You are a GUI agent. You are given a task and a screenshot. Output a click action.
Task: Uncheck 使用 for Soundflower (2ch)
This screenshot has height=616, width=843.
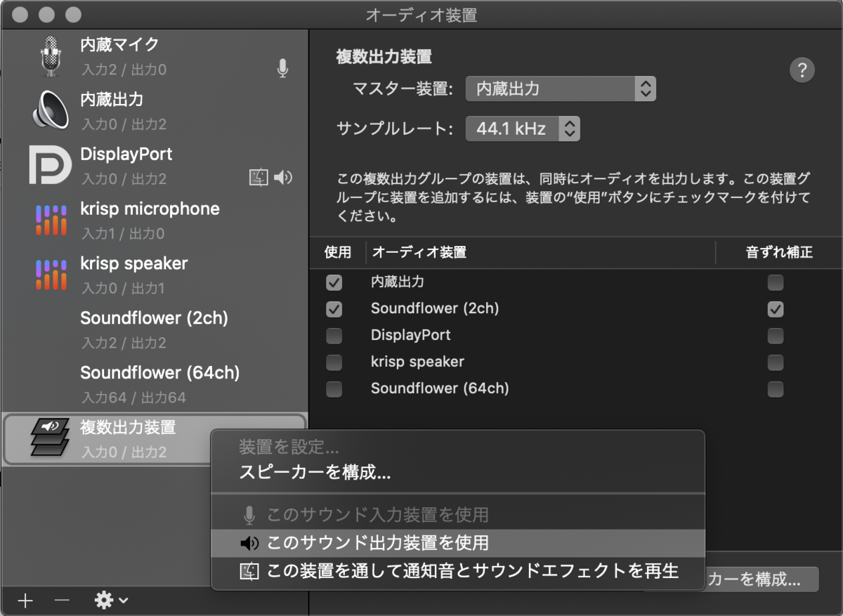pos(334,309)
